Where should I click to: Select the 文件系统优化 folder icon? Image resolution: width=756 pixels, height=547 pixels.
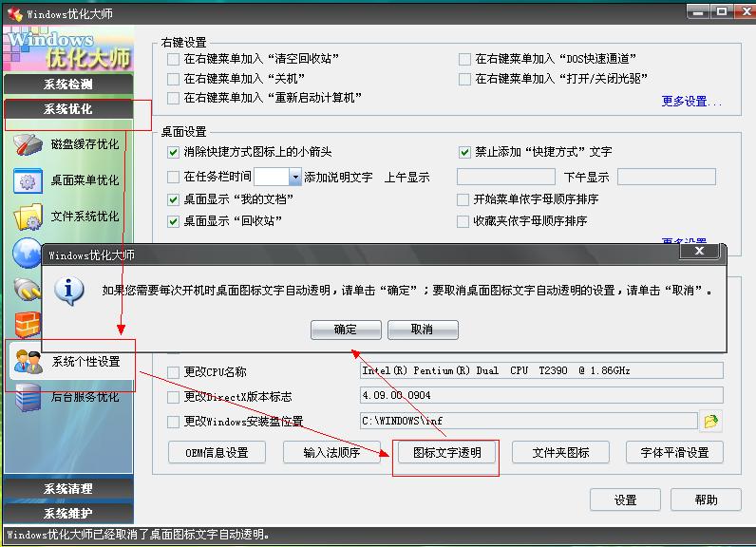28,217
